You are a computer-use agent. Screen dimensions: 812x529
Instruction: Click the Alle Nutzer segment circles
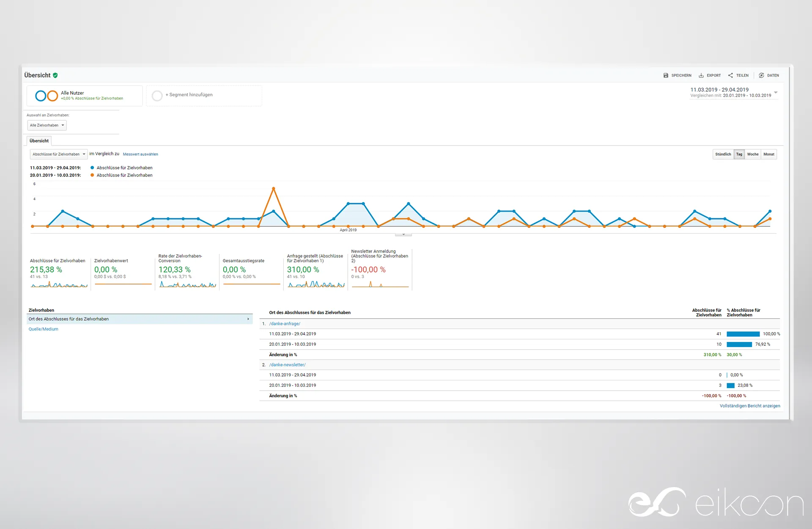(47, 96)
